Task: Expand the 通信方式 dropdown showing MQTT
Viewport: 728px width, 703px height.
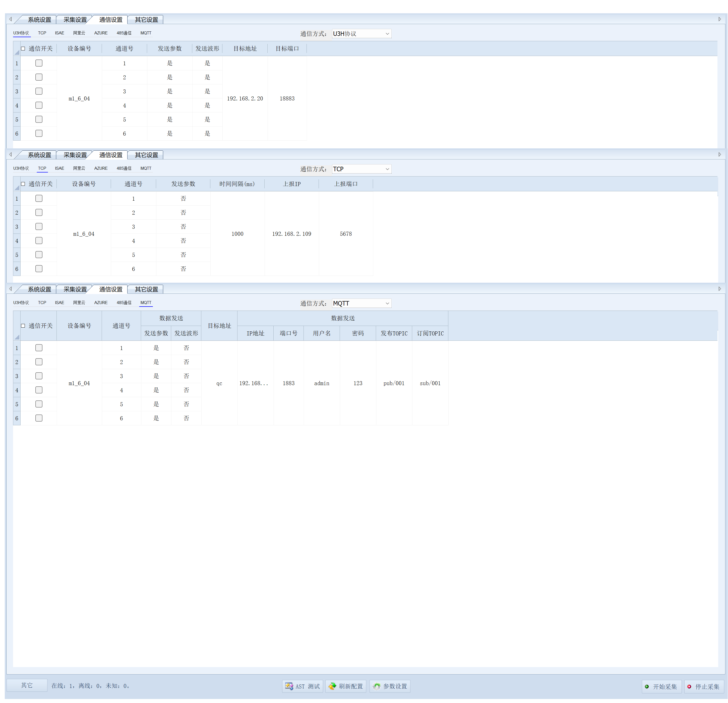Action: tap(387, 304)
